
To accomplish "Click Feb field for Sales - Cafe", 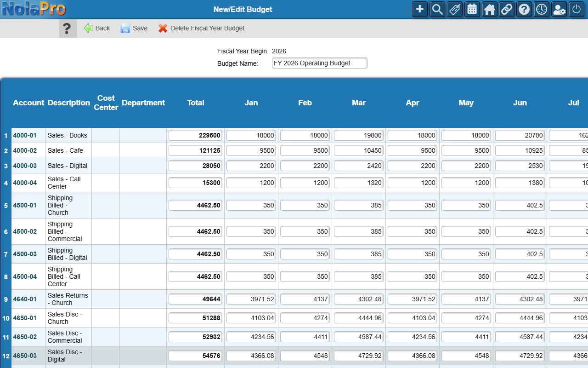I will 305,150.
